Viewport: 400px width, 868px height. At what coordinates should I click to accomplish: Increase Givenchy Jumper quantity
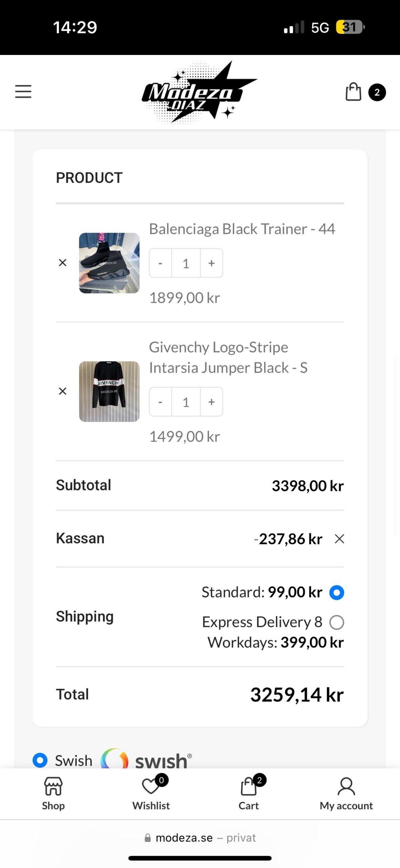pyautogui.click(x=212, y=402)
